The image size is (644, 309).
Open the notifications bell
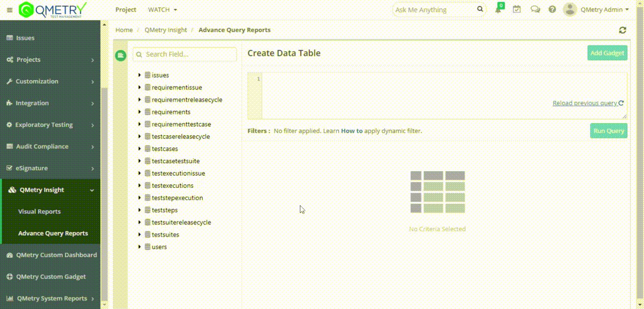[x=498, y=10]
